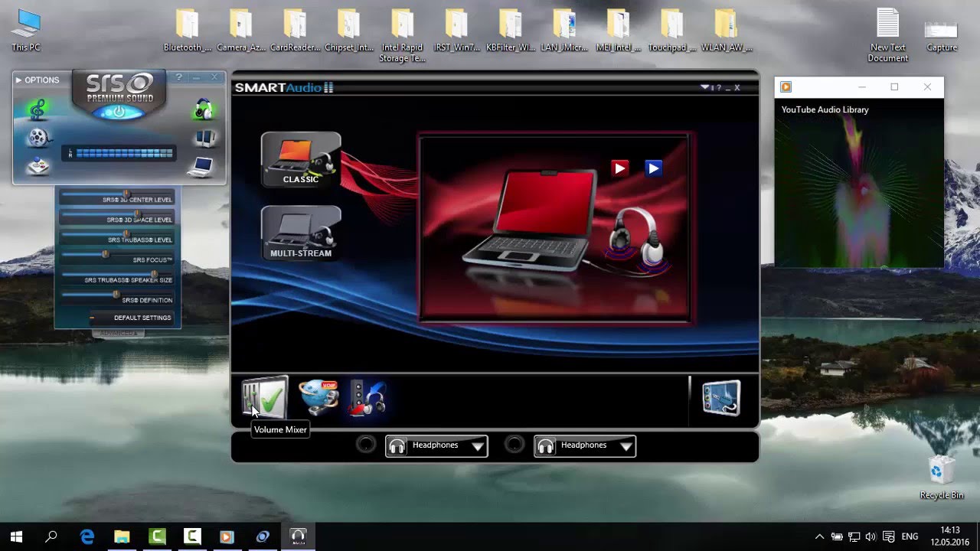
Task: Open SmartAudio title bar dropdown arrow
Action: [x=705, y=87]
